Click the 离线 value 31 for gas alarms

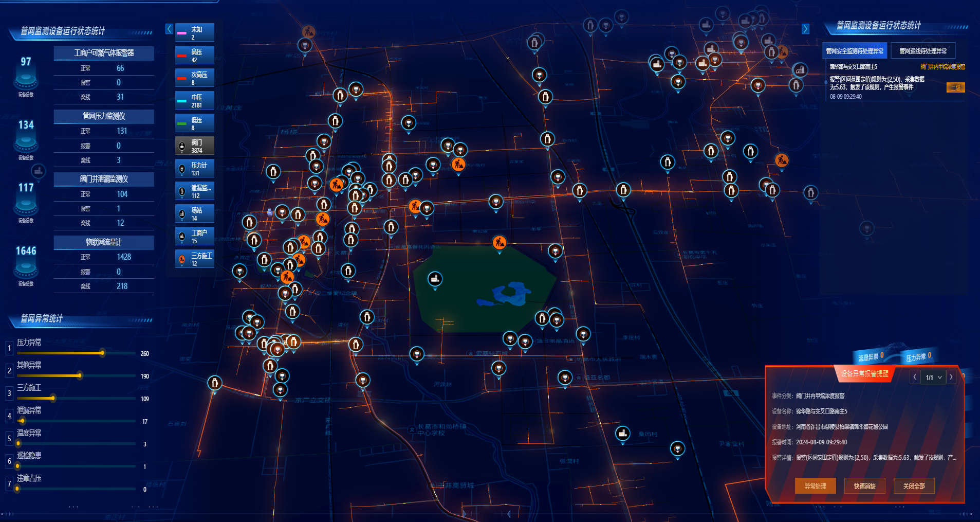pos(120,97)
